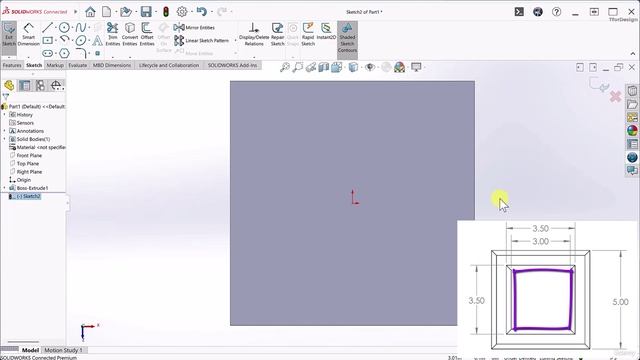Open Appearances task pane icon
The image size is (640, 360).
[x=632, y=131]
